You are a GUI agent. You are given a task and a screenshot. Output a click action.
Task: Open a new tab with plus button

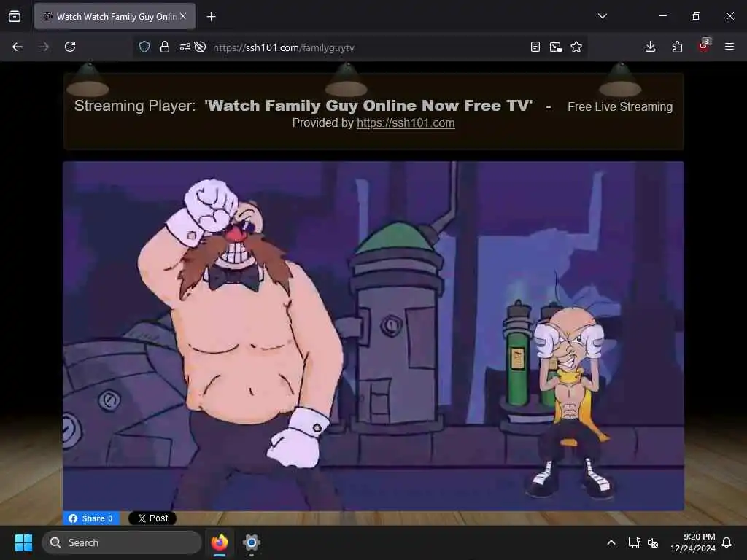pyautogui.click(x=211, y=17)
